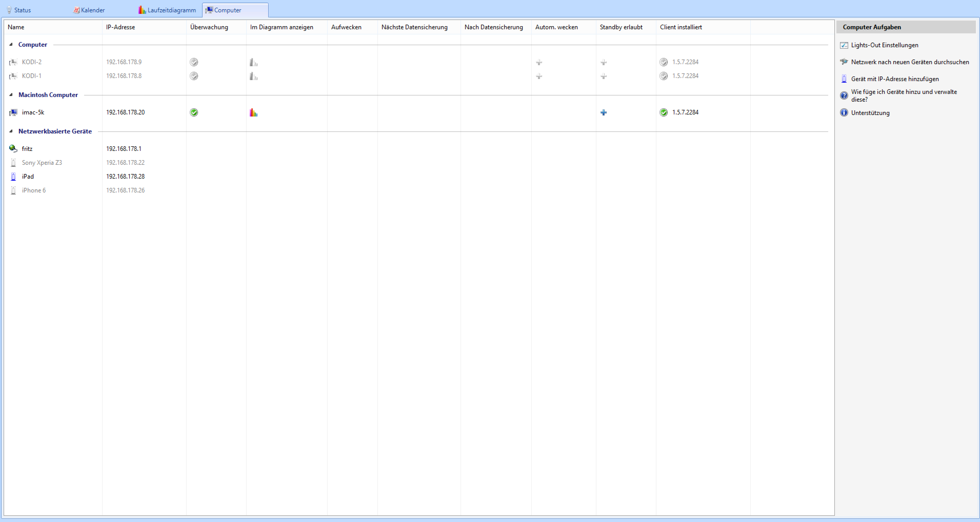The image size is (980, 522).
Task: Click the iPhone 6 device icon
Action: pos(13,190)
